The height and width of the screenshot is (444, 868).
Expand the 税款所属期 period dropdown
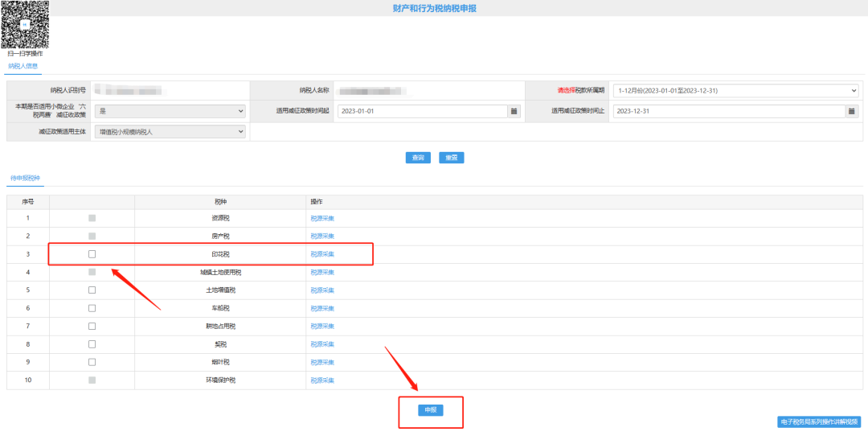click(735, 91)
